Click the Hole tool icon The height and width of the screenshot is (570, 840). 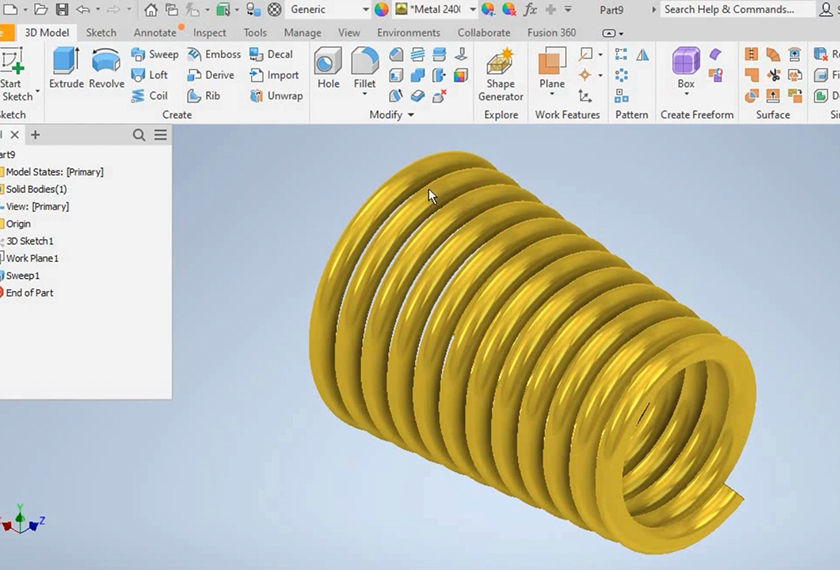[x=328, y=68]
